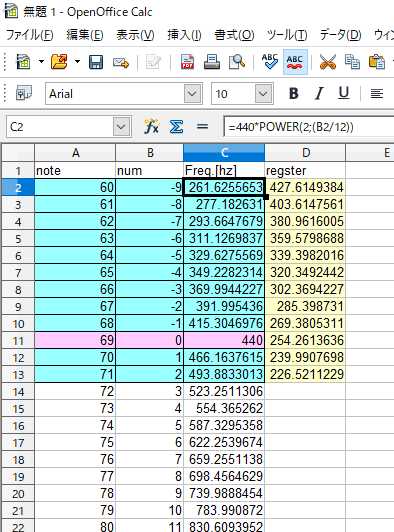Open the Arial font name dropdown
The height and width of the screenshot is (532, 394).
[192, 94]
